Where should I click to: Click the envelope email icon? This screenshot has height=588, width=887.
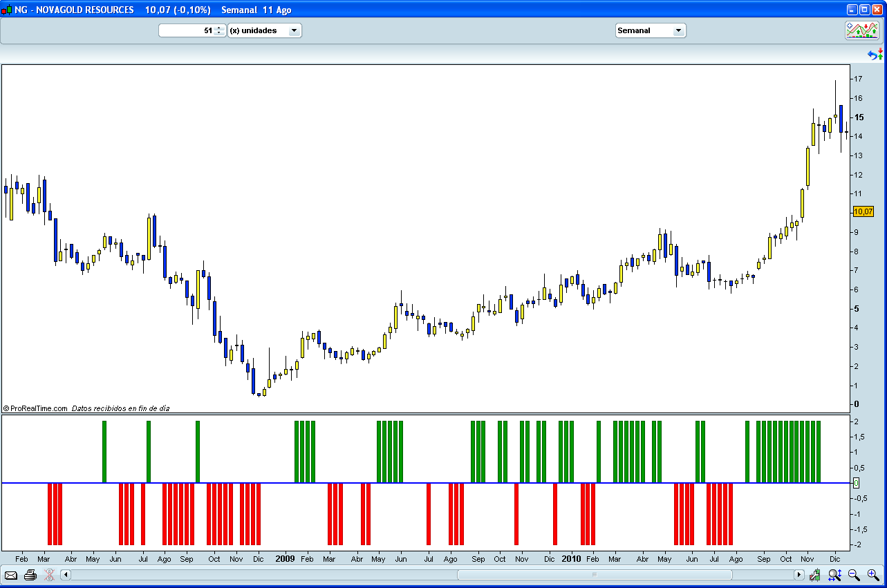[11, 575]
